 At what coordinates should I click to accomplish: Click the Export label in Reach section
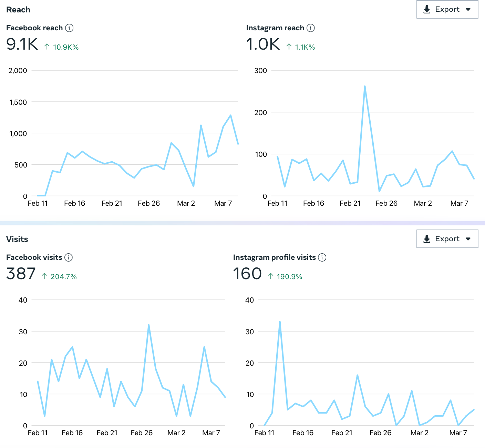447,9
